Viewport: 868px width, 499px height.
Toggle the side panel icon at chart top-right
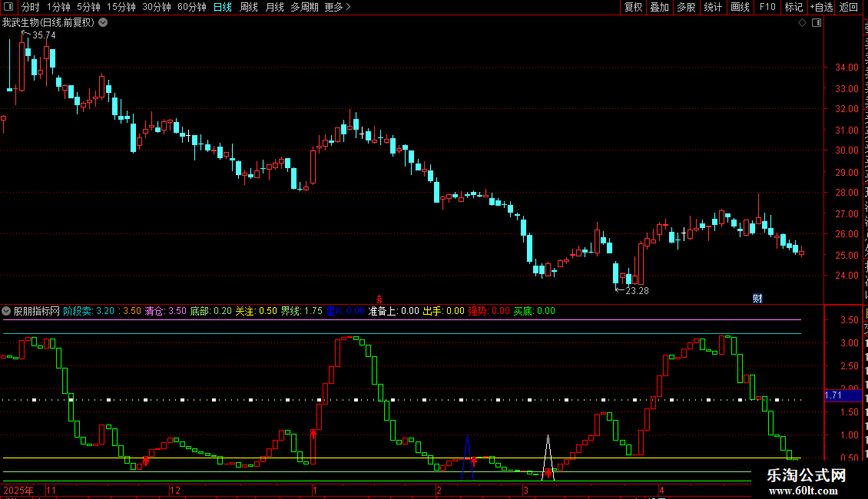click(817, 23)
